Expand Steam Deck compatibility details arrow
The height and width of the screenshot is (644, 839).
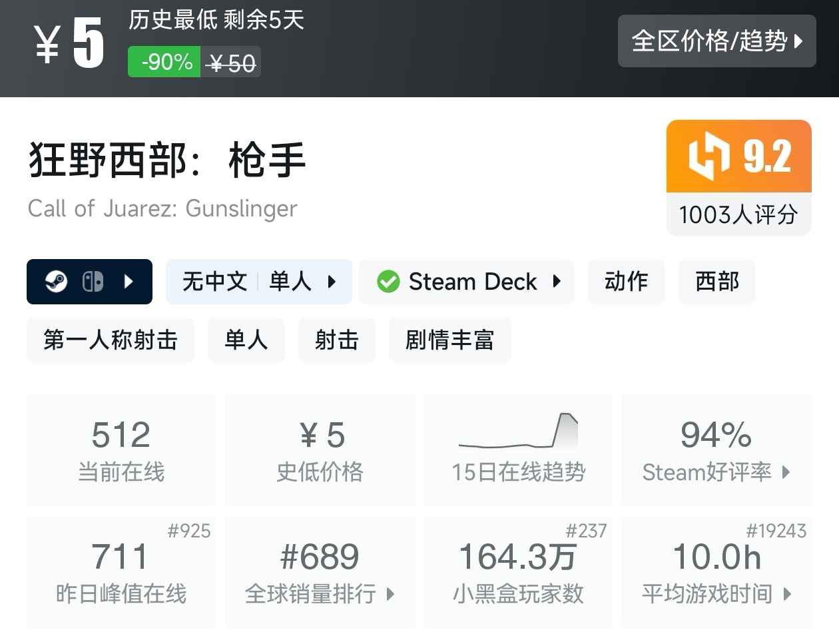point(557,282)
